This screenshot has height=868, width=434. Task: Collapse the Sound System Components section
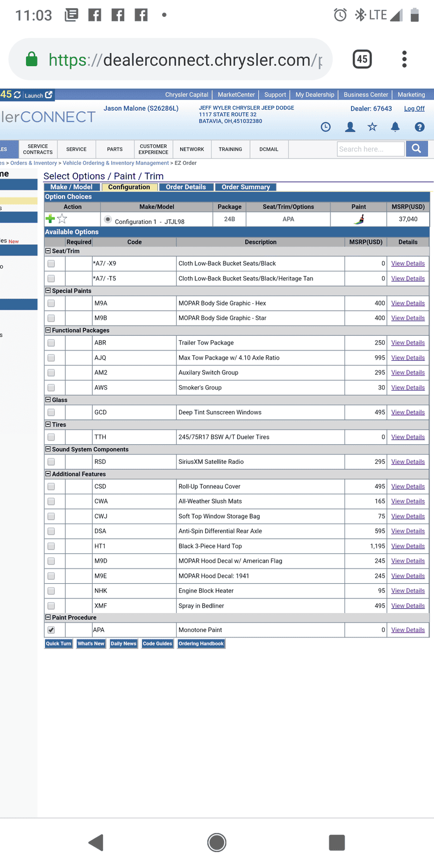pos(48,449)
